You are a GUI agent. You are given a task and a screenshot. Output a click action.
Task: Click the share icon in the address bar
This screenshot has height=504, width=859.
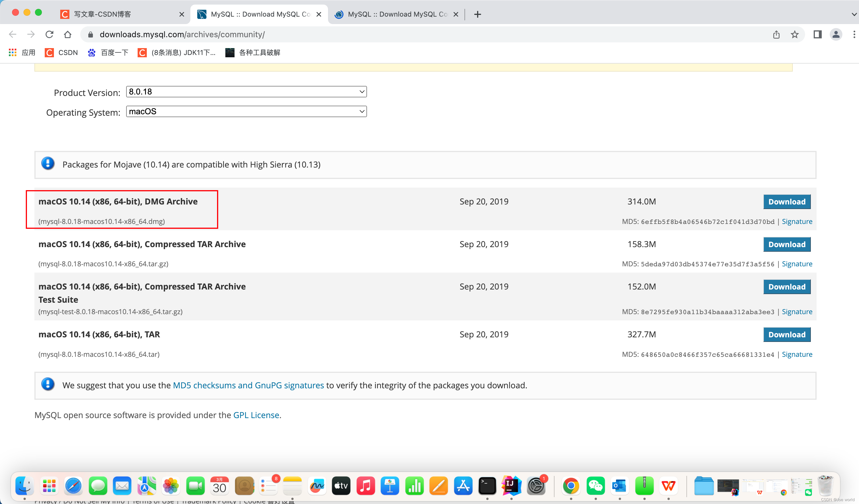[x=776, y=34]
